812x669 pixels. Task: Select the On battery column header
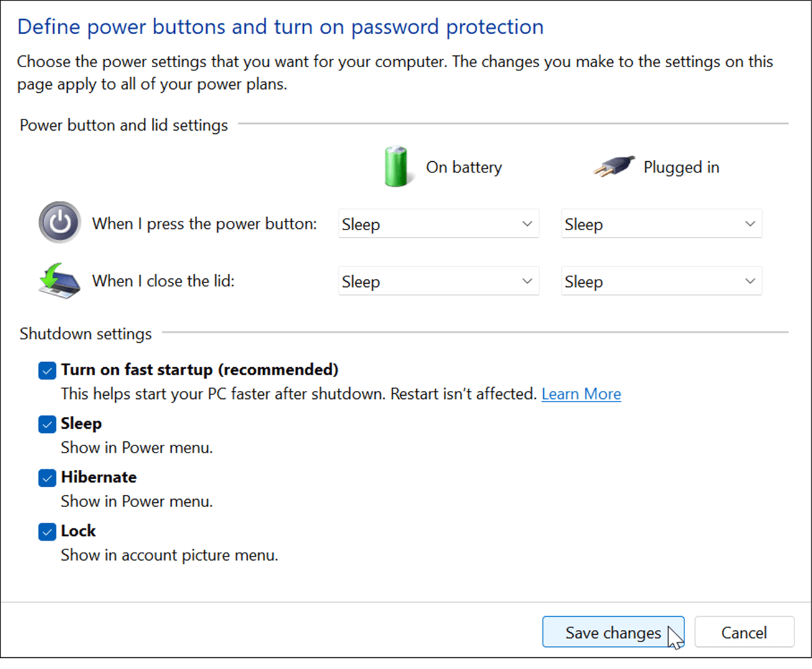(x=464, y=167)
